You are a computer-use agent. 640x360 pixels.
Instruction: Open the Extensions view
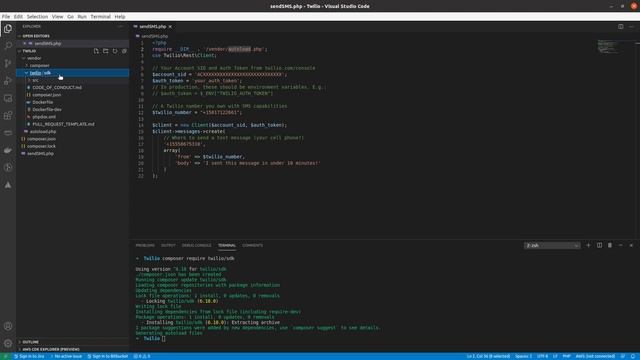[x=8, y=116]
